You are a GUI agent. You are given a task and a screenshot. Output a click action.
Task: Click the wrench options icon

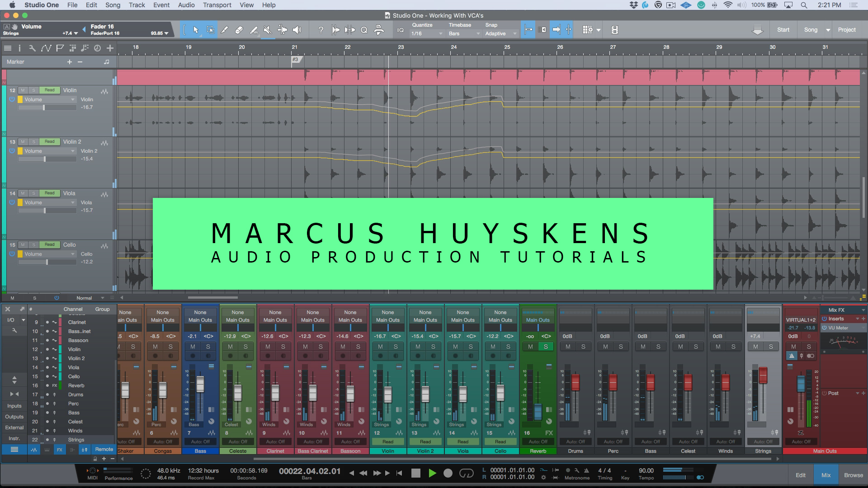(32, 48)
